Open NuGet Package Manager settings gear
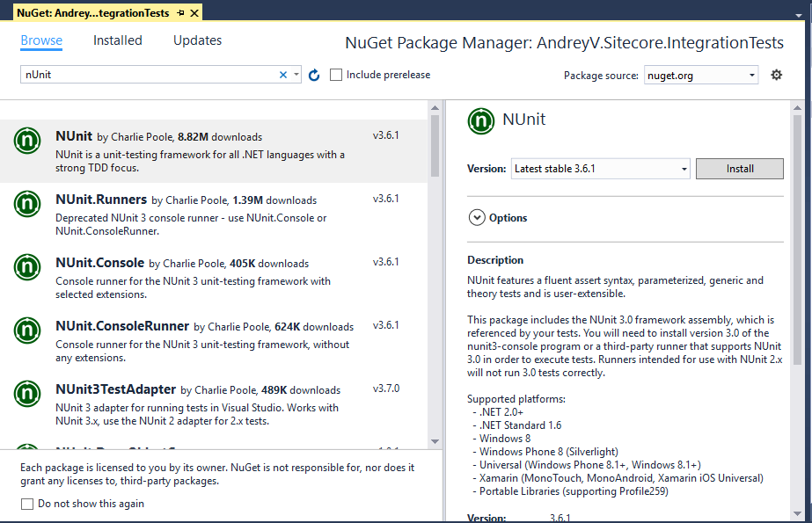 point(776,75)
